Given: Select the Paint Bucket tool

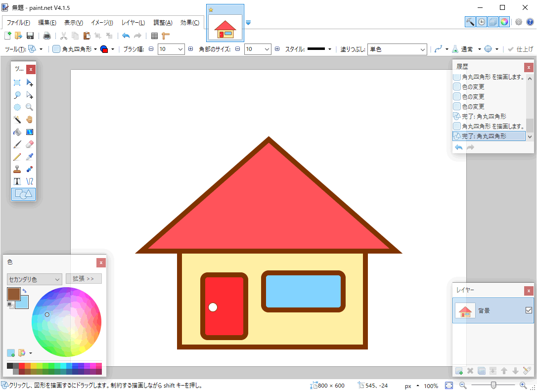Looking at the screenshot, I should (x=17, y=132).
